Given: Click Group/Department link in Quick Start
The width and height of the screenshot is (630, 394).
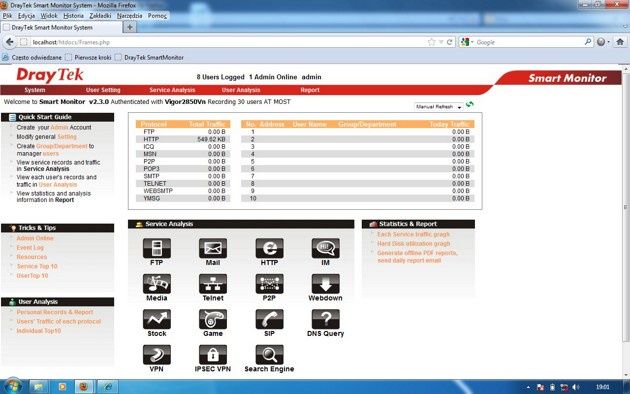Looking at the screenshot, I should [x=61, y=146].
